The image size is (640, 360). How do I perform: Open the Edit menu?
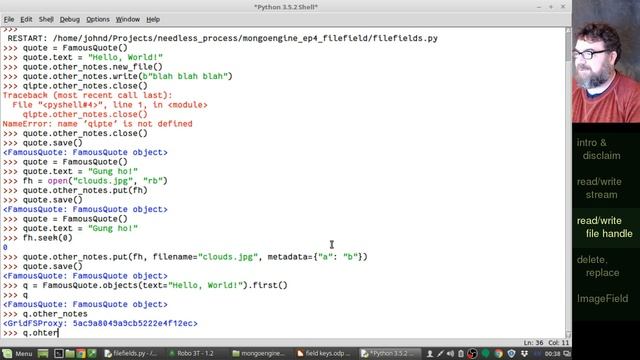[x=26, y=19]
